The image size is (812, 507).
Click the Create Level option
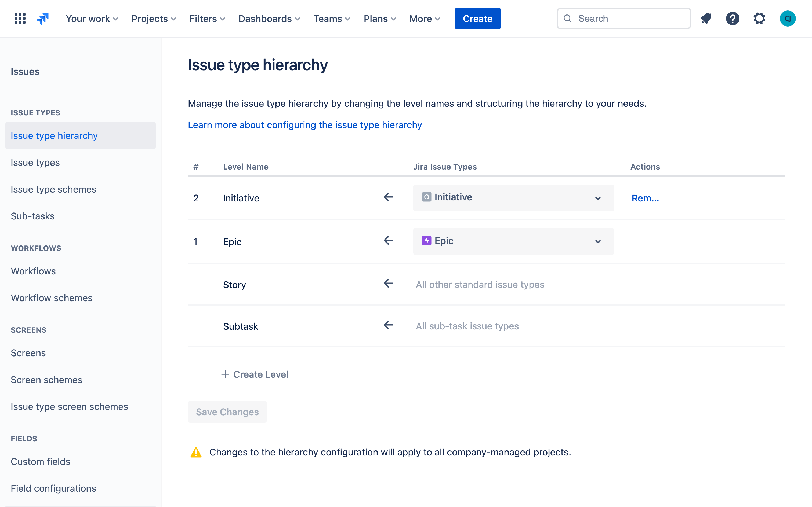(254, 374)
